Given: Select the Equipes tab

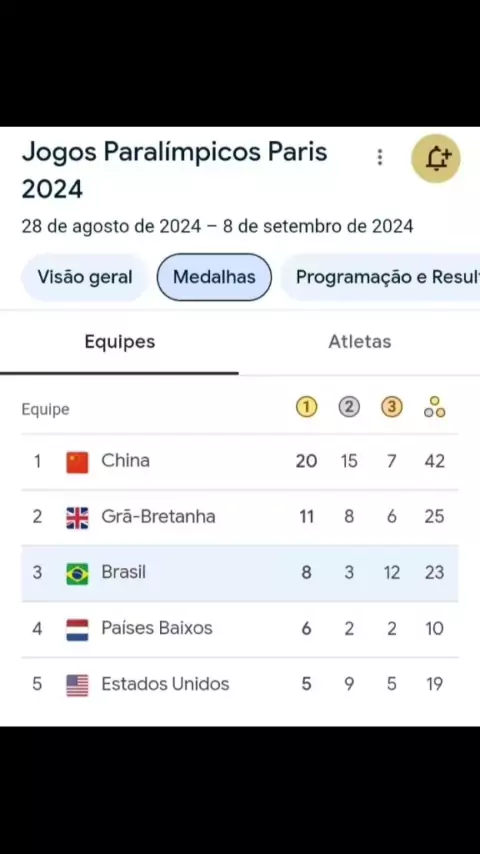Looking at the screenshot, I should 119,342.
